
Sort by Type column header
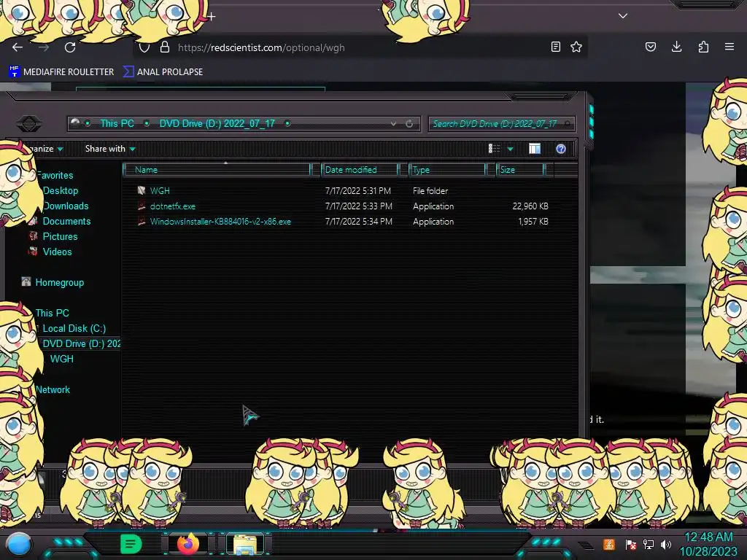click(x=447, y=169)
